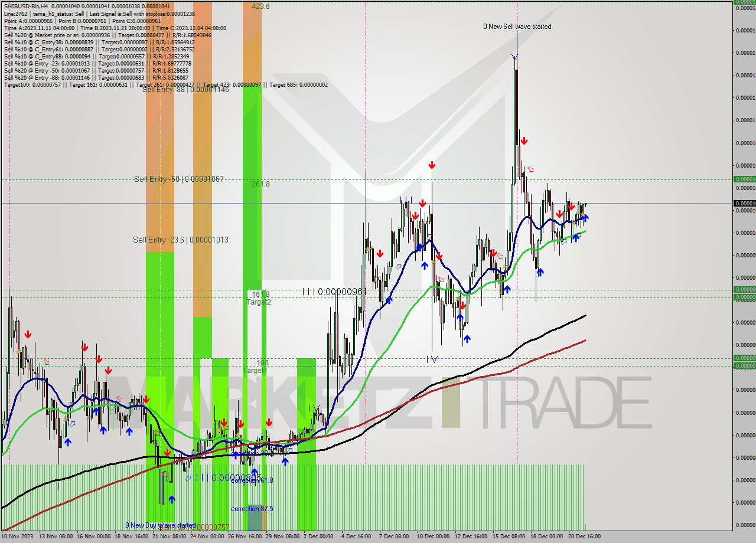Viewport: 756px width, 543px height.
Task: Click the '16 Nov 00:00' time axis label
Action: pos(93,537)
